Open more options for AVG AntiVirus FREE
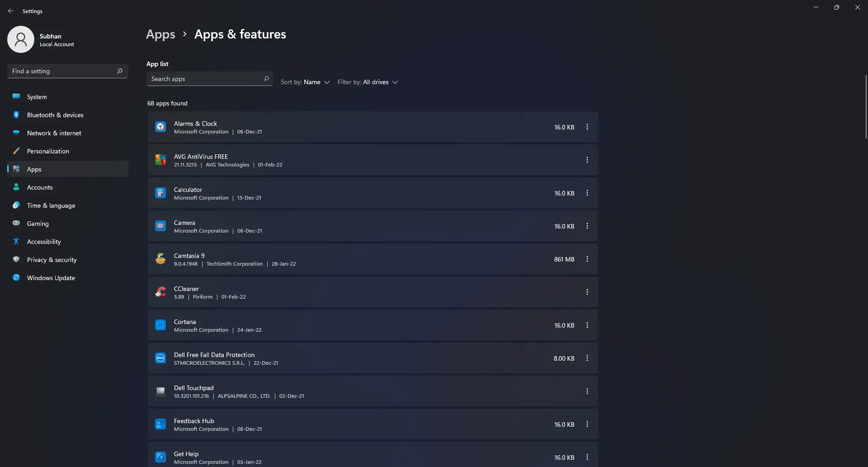The width and height of the screenshot is (868, 467). point(587,160)
